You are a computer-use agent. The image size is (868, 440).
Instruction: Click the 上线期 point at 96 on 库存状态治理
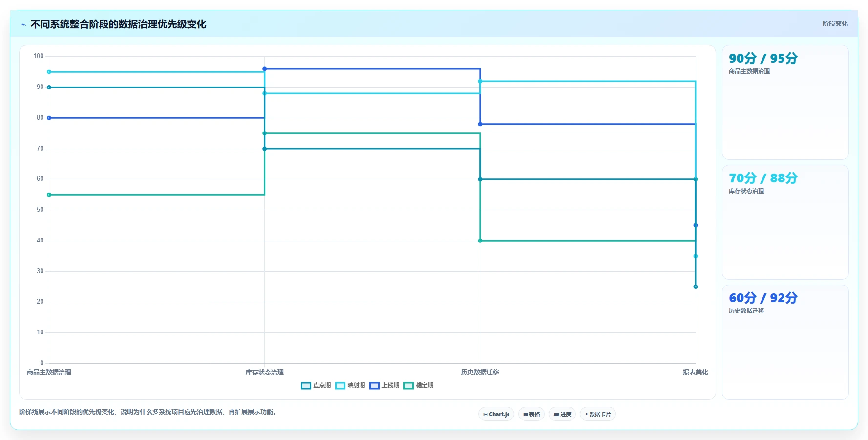264,69
